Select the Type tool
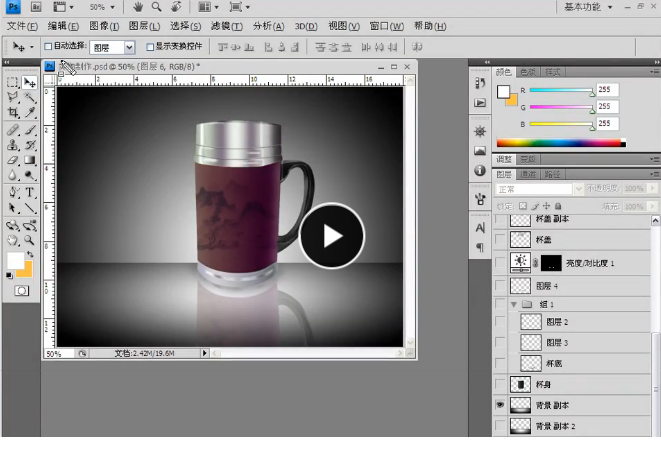 30,193
